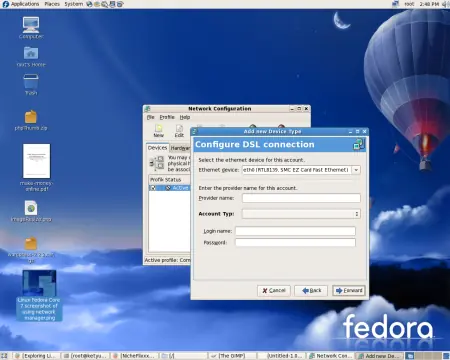450x360 pixels.
Task: Open the Applications menu
Action: 25,4
